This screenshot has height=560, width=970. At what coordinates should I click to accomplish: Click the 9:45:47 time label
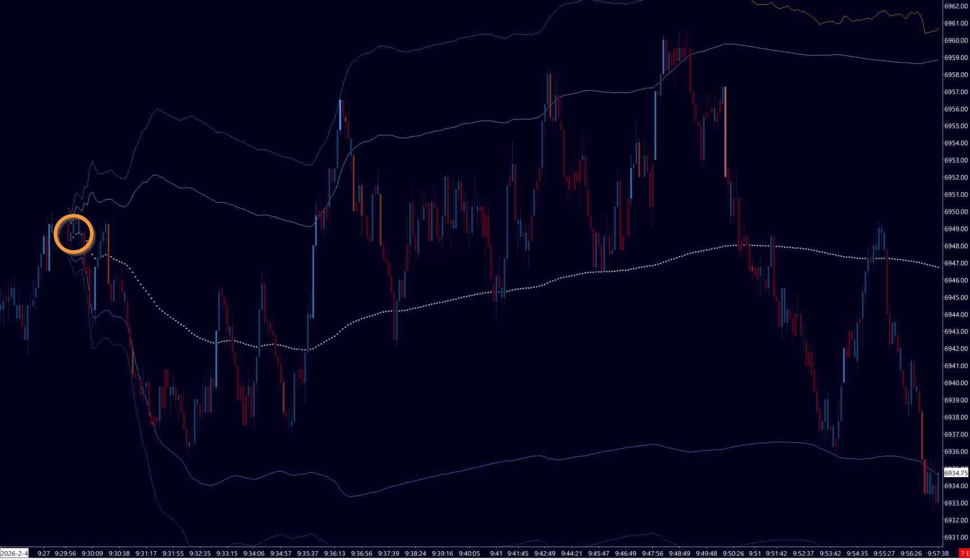[x=598, y=553]
